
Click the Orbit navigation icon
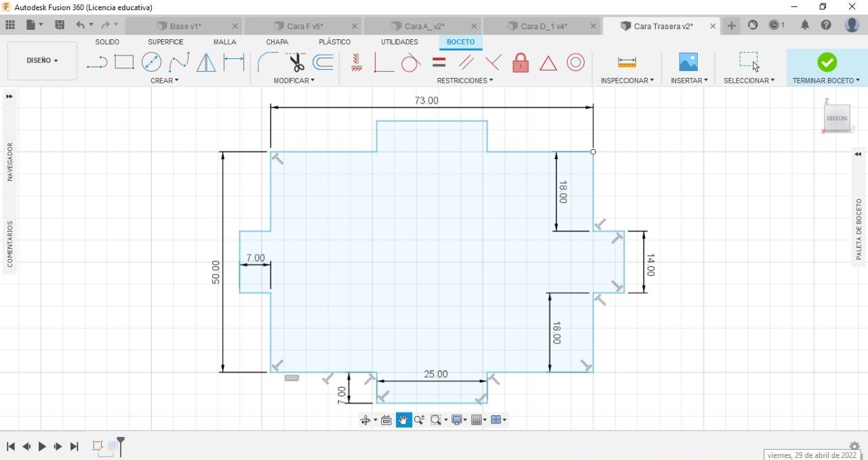366,420
